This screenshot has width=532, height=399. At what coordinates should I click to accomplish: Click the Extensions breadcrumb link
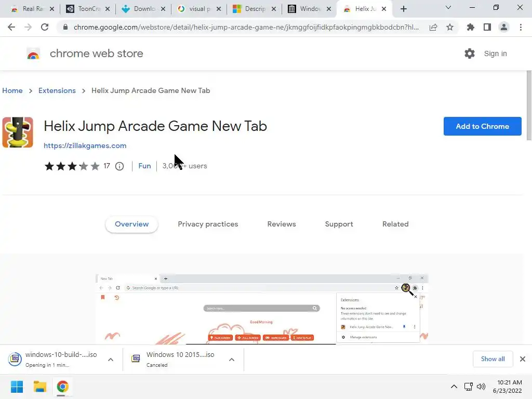point(57,90)
